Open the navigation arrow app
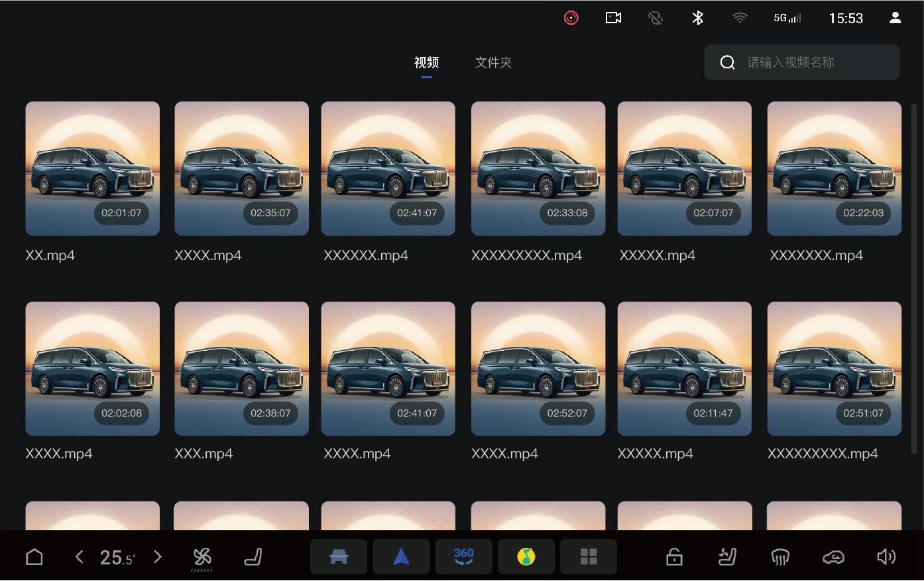The image size is (924, 581). (401, 556)
